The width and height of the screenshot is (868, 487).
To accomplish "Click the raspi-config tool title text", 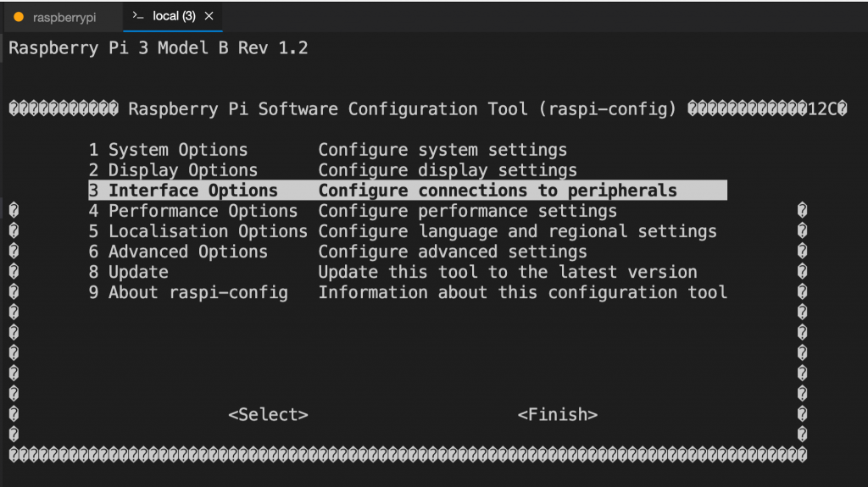I will (x=403, y=109).
